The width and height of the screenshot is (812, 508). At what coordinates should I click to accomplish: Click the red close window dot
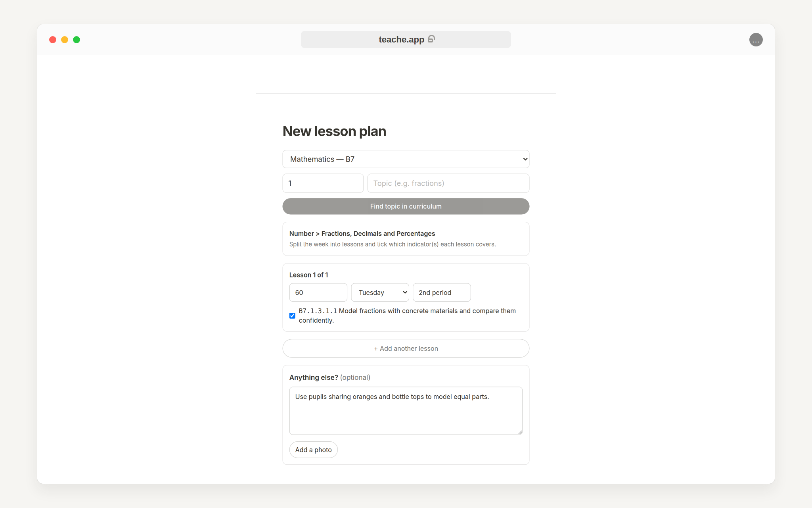pyautogui.click(x=53, y=40)
